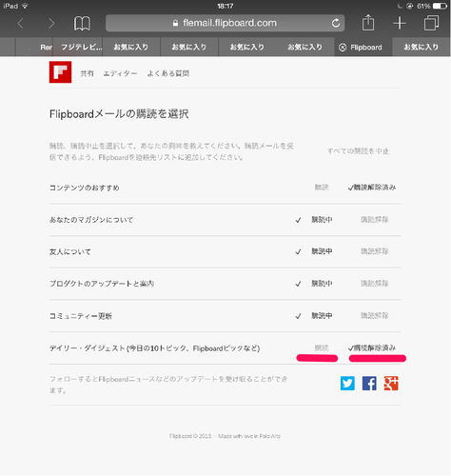Open the エディター navigation link
Screen dimensions: 451x476
(120, 73)
